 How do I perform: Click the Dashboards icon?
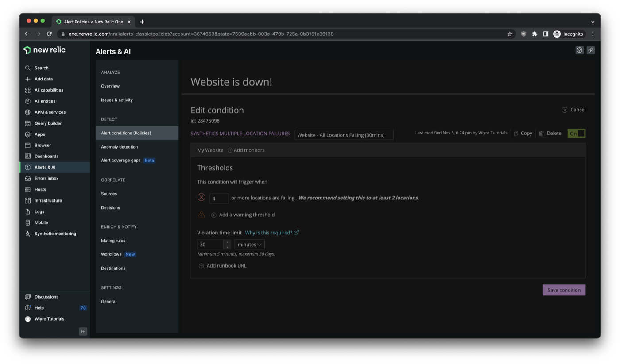click(x=27, y=157)
